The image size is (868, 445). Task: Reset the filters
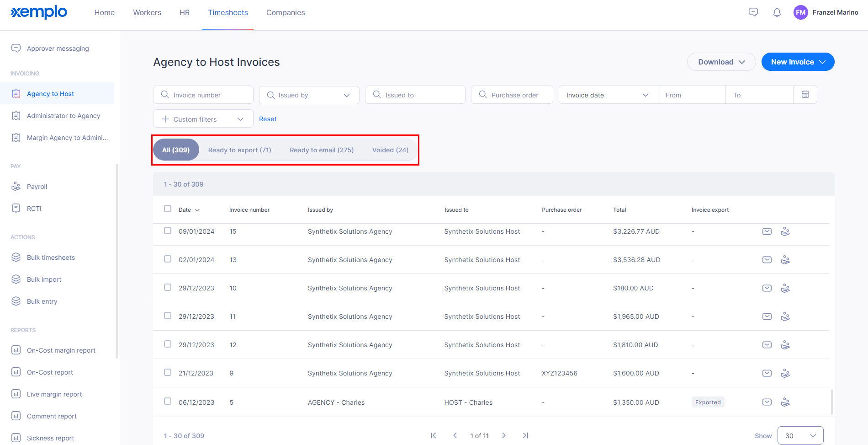tap(268, 119)
